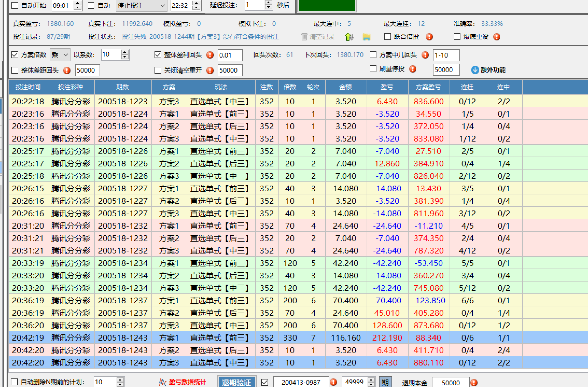This screenshot has width=588, height=387.
Task: Enable the 联合倍投 checkbox
Action: click(x=388, y=37)
